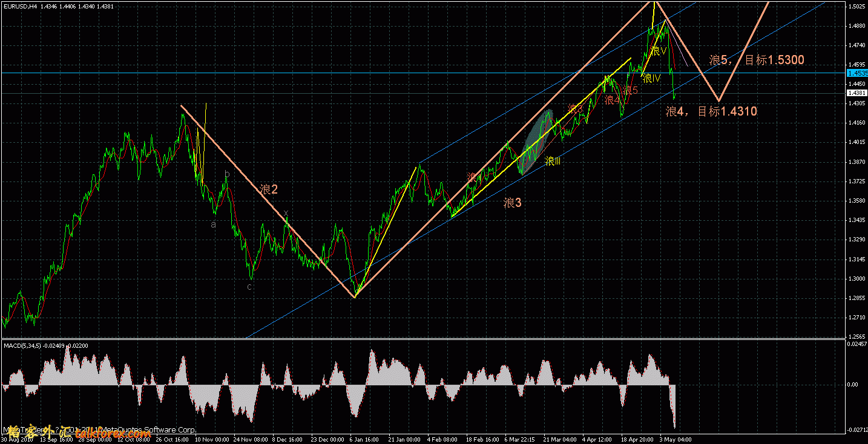This screenshot has width=868, height=444.
Task: Click 1.4450 on the price axis
Action: pyautogui.click(x=856, y=84)
